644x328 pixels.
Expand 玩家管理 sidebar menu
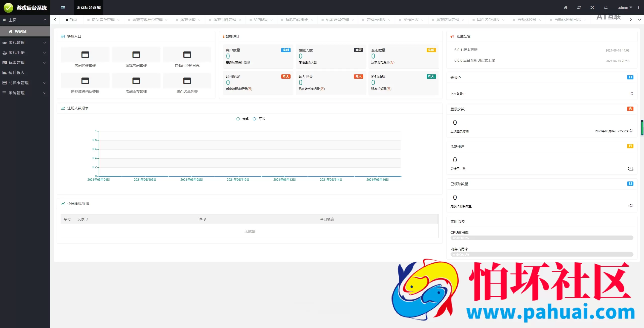(25, 63)
